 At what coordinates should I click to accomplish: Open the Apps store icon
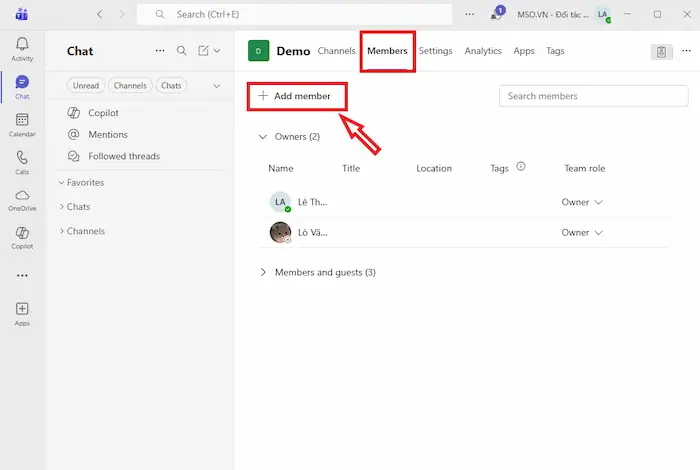[22, 314]
